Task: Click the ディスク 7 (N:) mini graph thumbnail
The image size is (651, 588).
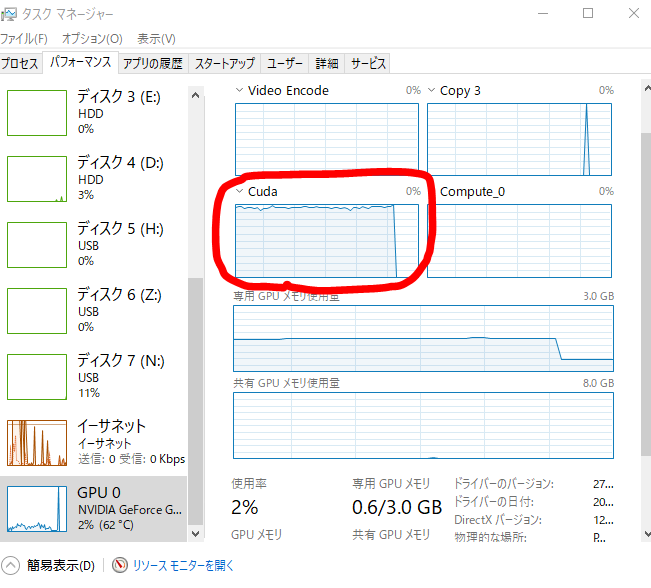Action: pyautogui.click(x=37, y=377)
